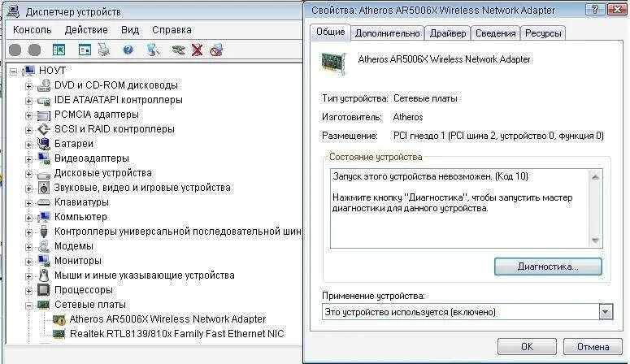The height and width of the screenshot is (364, 630).
Task: Select the Батареи tree row
Action: [73, 144]
